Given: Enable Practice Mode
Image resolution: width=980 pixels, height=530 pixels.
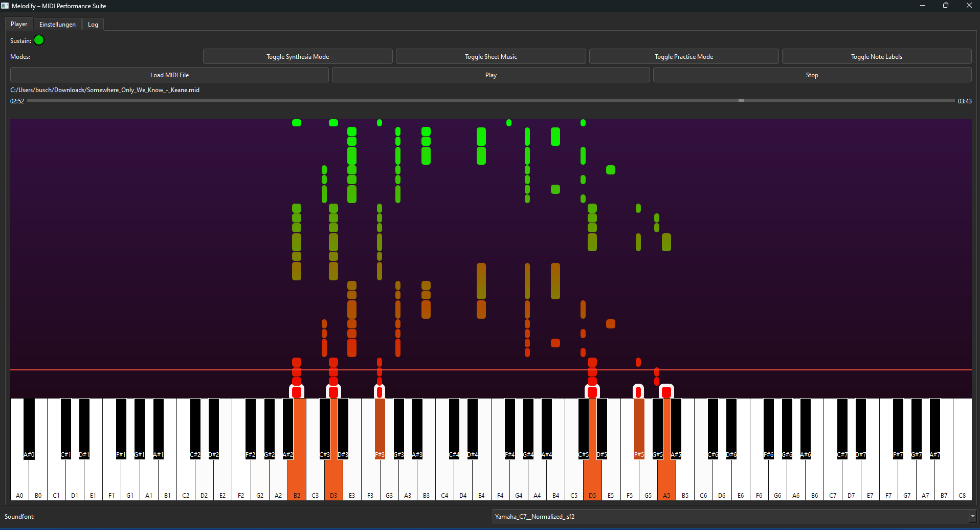Looking at the screenshot, I should tap(684, 56).
